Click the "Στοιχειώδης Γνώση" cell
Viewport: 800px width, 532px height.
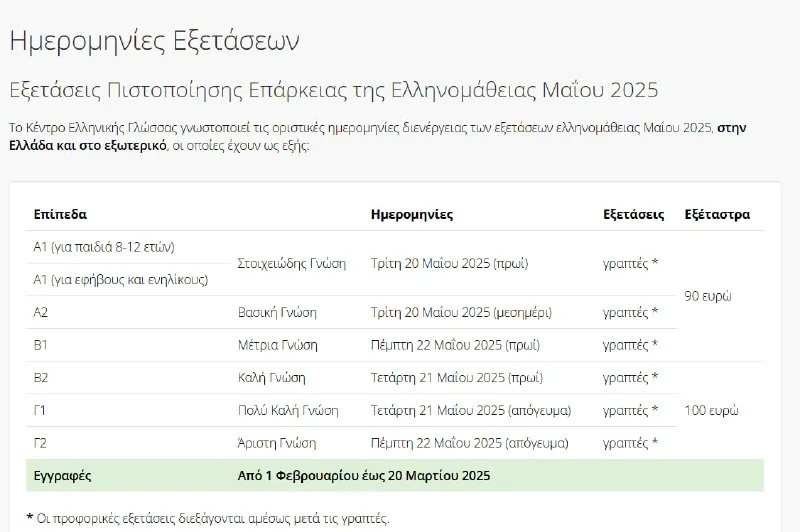pos(291,263)
